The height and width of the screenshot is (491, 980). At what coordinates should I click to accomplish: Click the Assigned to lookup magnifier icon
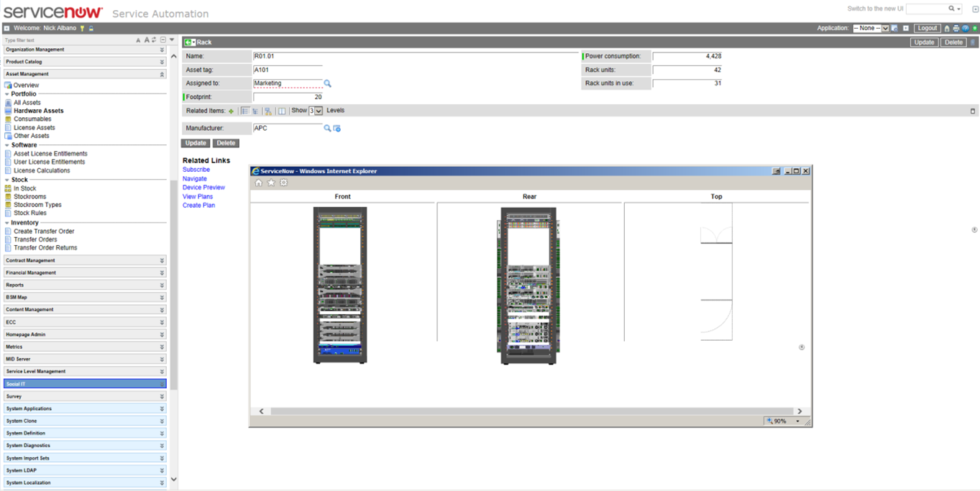point(327,83)
